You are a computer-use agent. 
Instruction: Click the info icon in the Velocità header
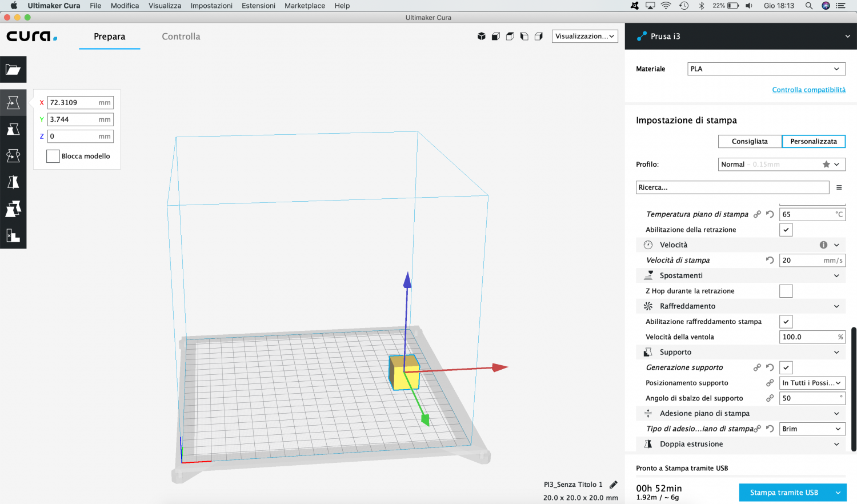tap(823, 245)
